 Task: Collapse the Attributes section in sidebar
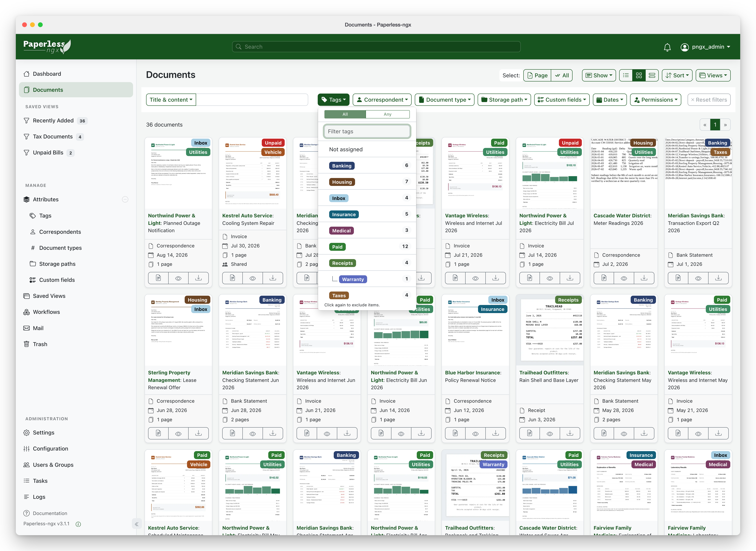tap(125, 199)
